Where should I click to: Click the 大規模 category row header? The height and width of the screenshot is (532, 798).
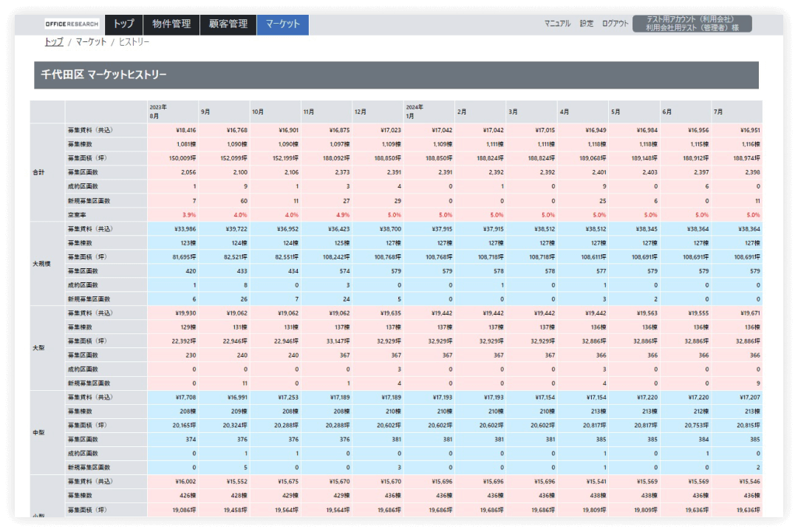[39, 264]
